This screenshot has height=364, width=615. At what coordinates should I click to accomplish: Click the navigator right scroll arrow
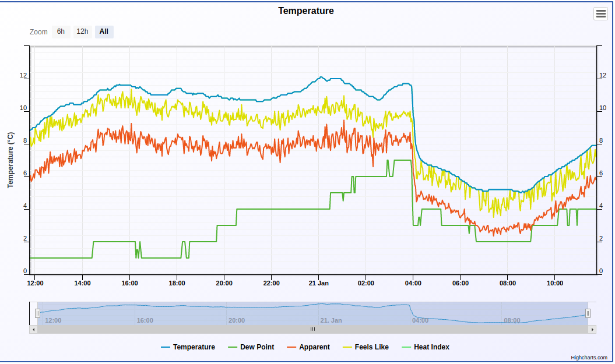[x=592, y=329]
